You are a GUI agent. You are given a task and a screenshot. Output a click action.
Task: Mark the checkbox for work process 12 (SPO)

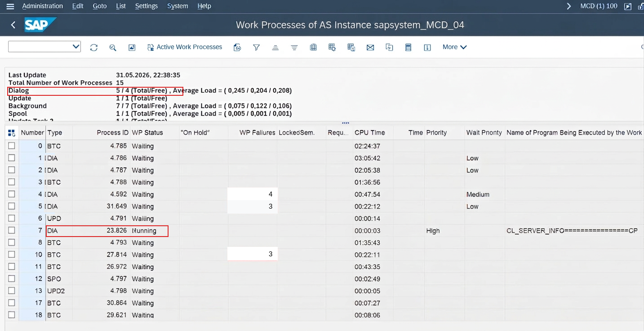tap(12, 279)
